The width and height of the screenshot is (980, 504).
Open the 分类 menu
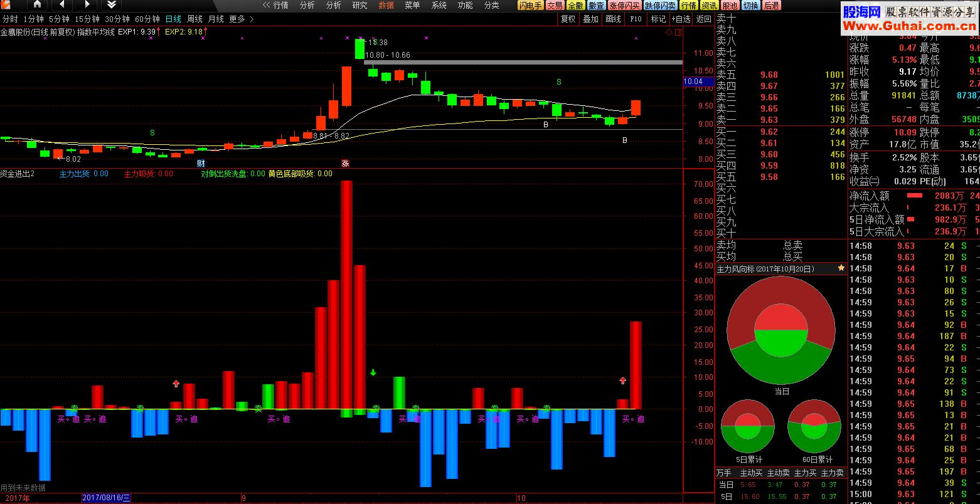coord(492,5)
